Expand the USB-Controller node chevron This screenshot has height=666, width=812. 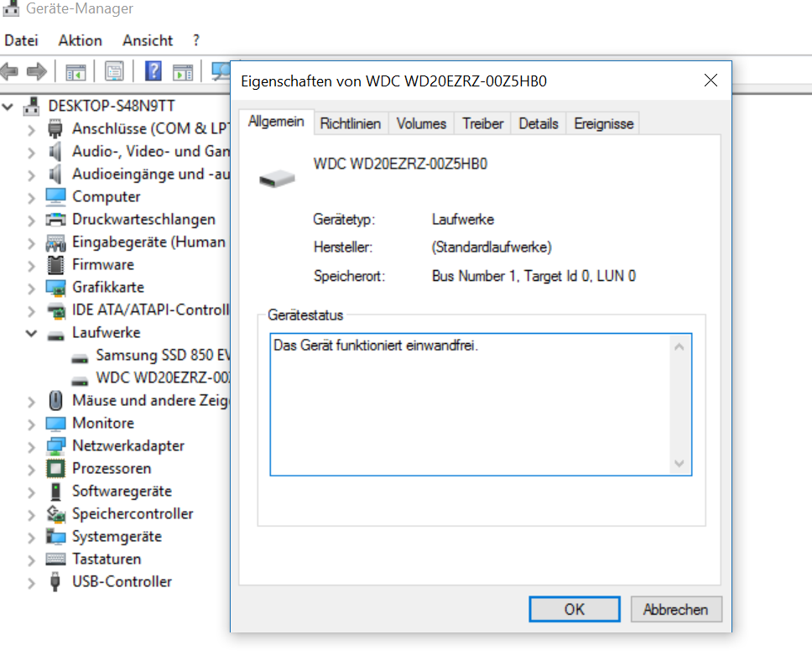(32, 583)
